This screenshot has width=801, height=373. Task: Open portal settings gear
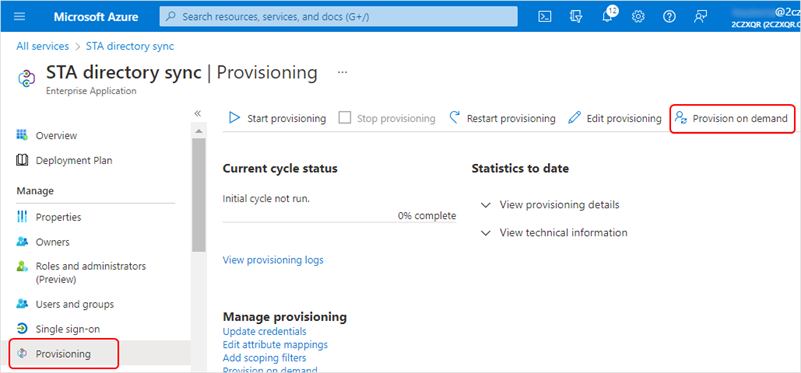638,16
